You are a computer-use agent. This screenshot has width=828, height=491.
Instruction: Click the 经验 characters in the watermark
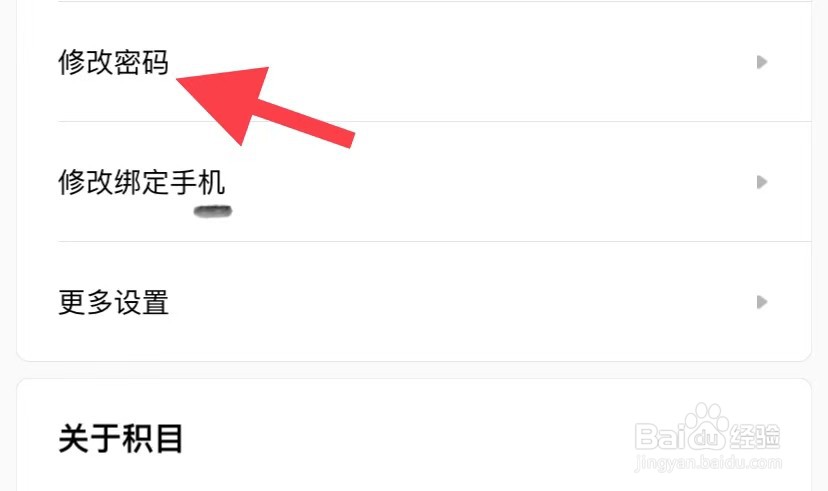point(755,436)
